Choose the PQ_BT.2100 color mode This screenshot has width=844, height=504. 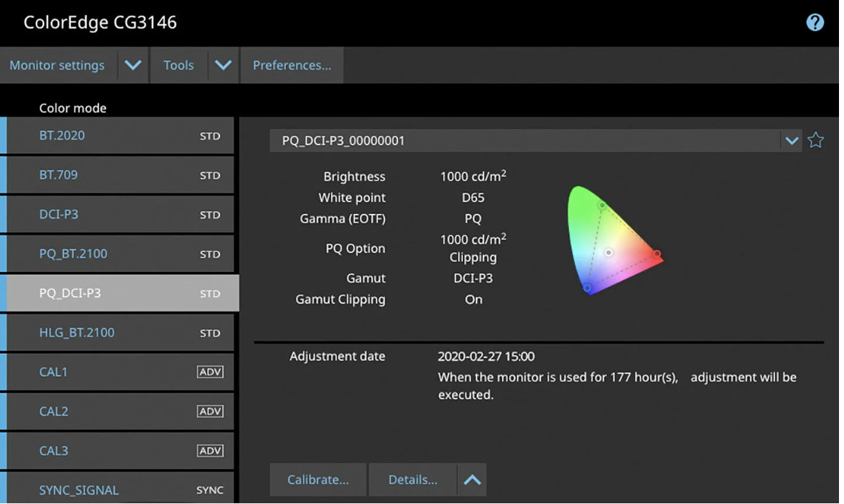coord(120,253)
